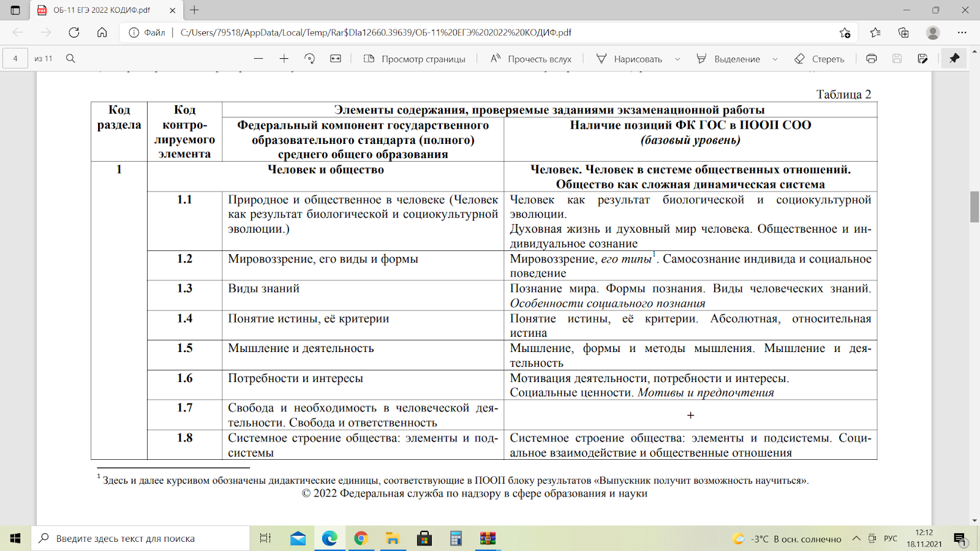Print the PDF document
The width and height of the screenshot is (980, 551).
(x=872, y=59)
